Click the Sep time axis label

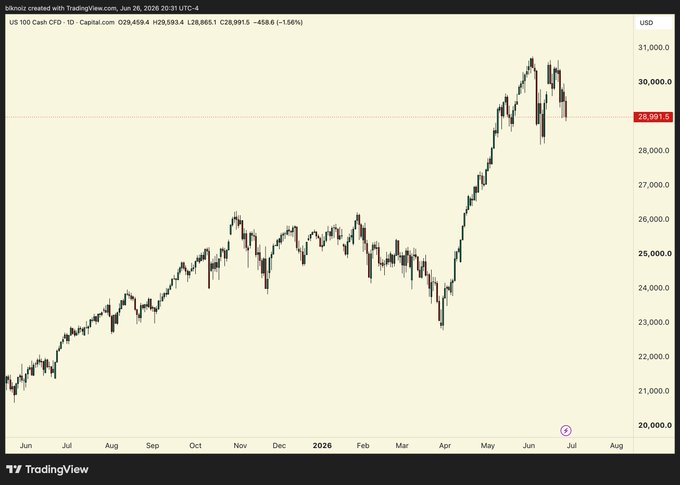point(152,446)
